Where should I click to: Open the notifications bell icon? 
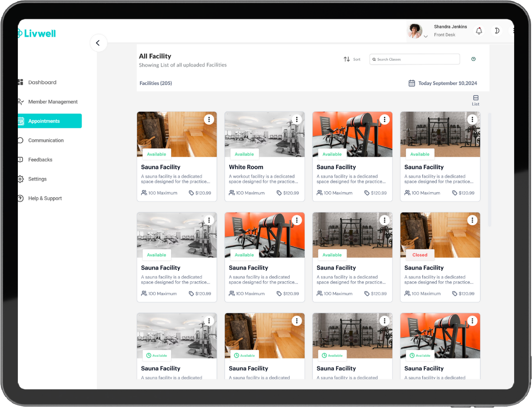(479, 31)
